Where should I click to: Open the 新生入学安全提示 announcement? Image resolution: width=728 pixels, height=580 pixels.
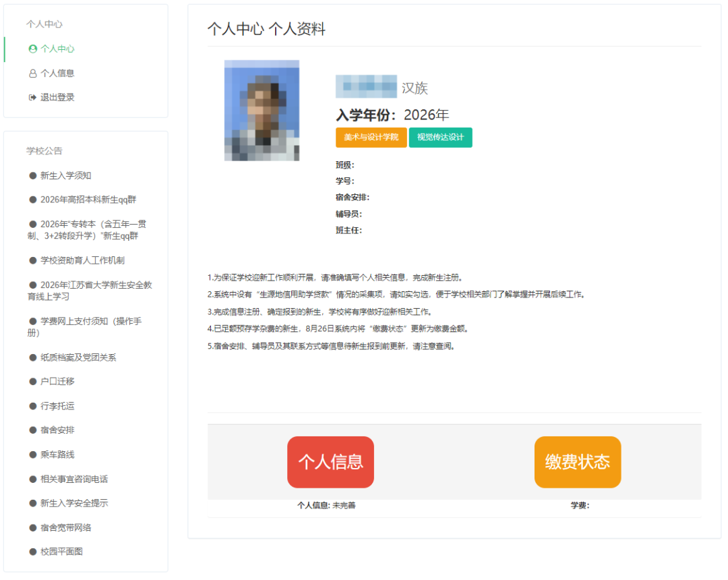[74, 503]
